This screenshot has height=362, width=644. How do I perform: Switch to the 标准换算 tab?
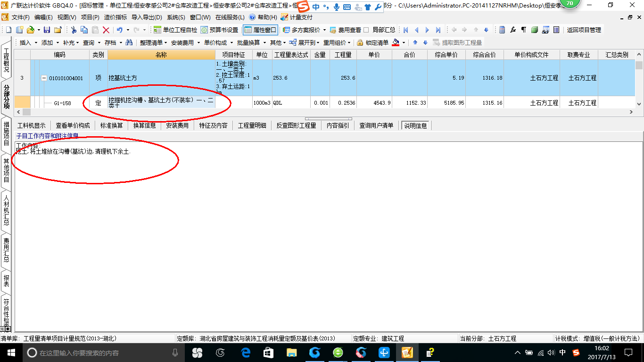tap(111, 125)
